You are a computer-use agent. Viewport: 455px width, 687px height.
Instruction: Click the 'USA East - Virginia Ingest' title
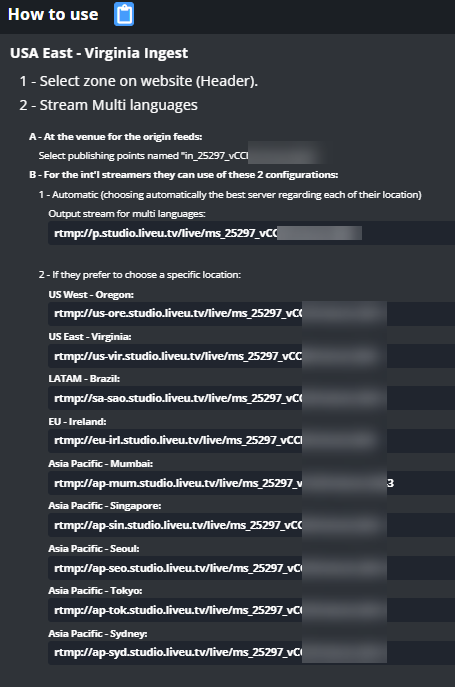[x=99, y=53]
